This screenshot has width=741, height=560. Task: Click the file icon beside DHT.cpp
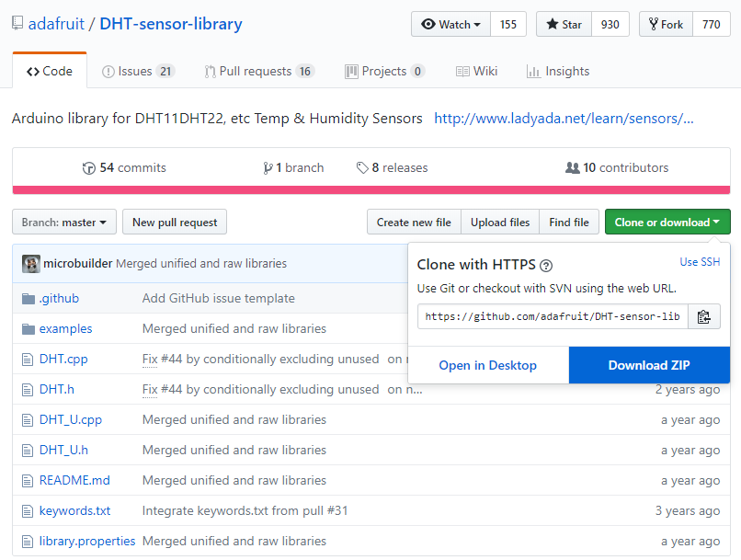[x=28, y=360]
